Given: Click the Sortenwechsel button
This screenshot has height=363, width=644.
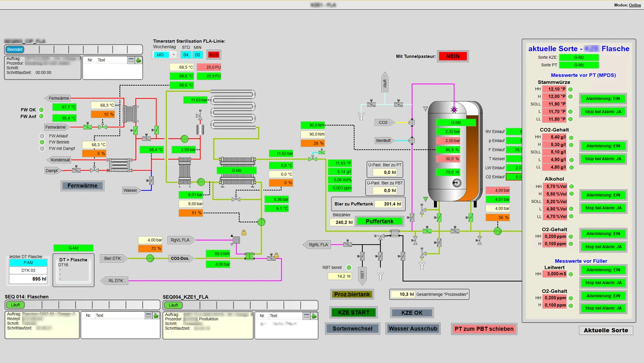Looking at the screenshot, I should (x=352, y=329).
